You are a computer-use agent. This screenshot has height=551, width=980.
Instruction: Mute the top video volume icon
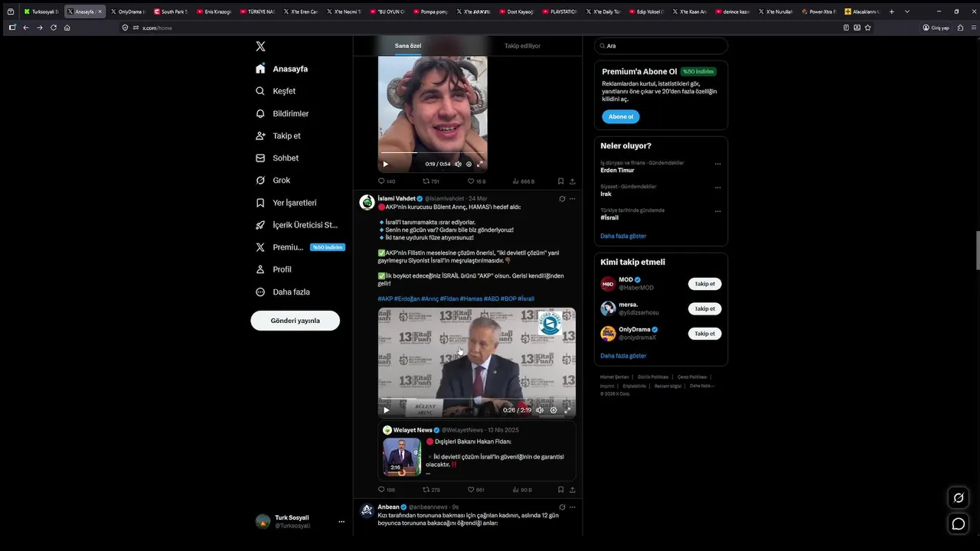(x=458, y=164)
